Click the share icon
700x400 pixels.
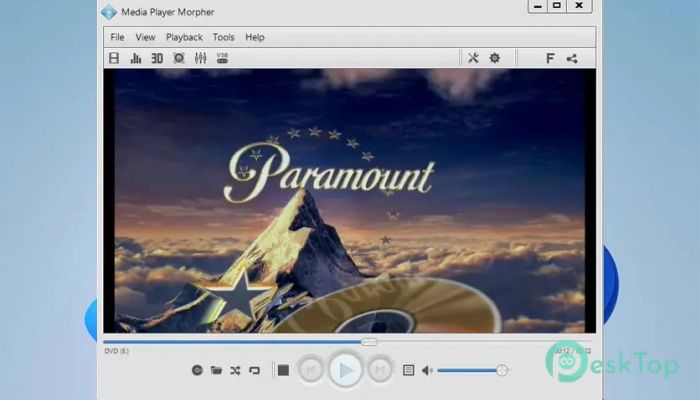[x=572, y=58]
